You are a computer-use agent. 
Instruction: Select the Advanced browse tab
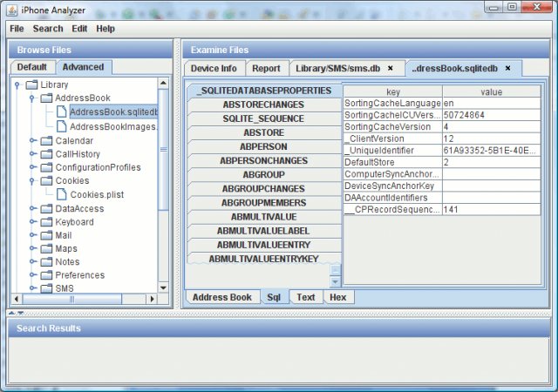click(84, 67)
